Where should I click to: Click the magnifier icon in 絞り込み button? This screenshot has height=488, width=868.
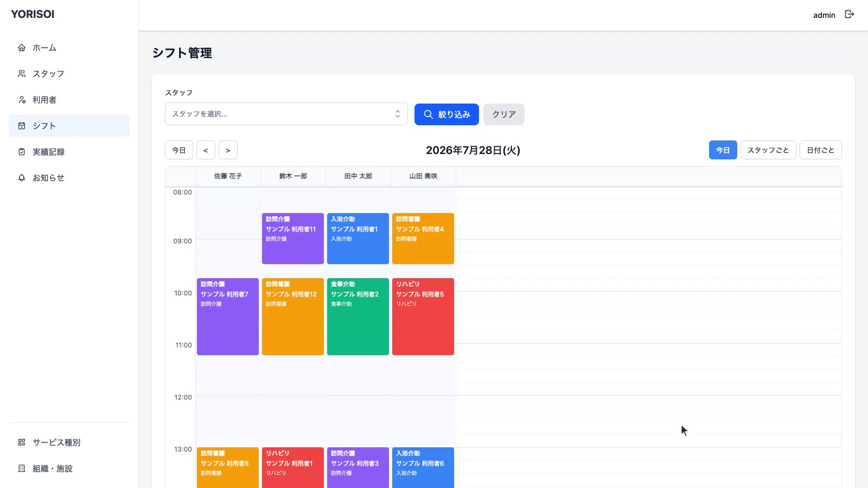click(x=429, y=114)
